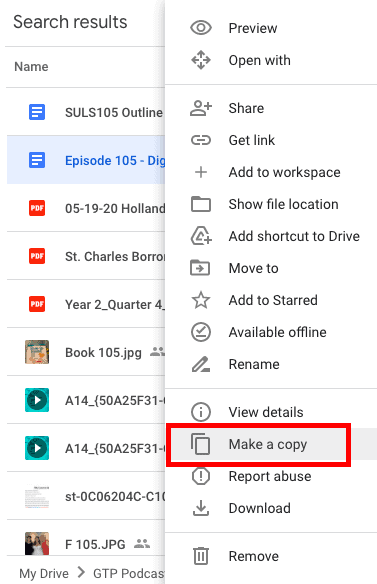Click the Share person-plus icon

tap(201, 108)
